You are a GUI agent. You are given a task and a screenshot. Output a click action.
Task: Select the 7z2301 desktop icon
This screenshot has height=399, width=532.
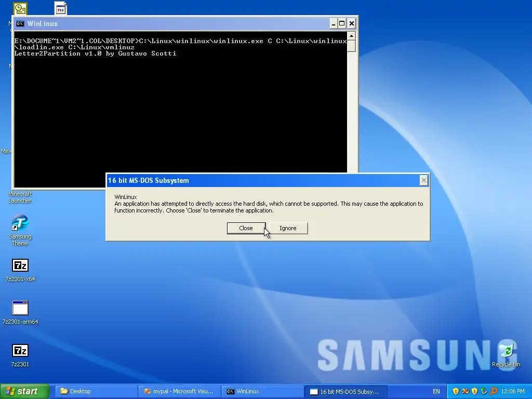[20, 355]
